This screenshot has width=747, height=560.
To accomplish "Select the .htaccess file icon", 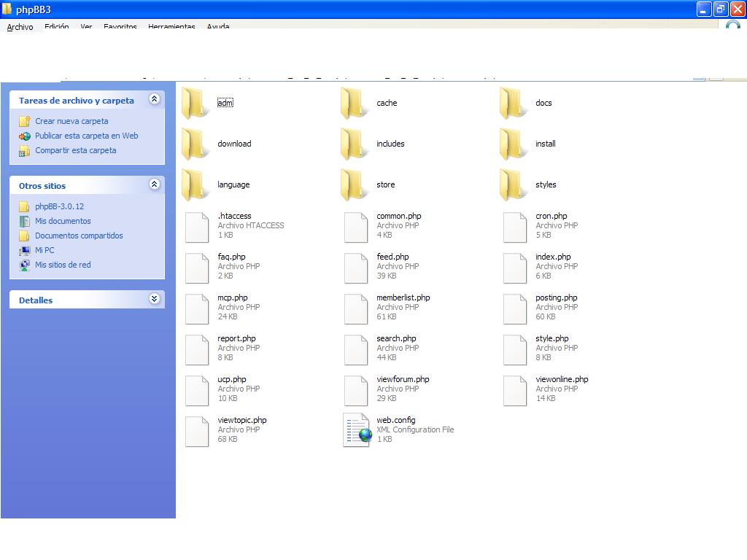I will (x=197, y=227).
